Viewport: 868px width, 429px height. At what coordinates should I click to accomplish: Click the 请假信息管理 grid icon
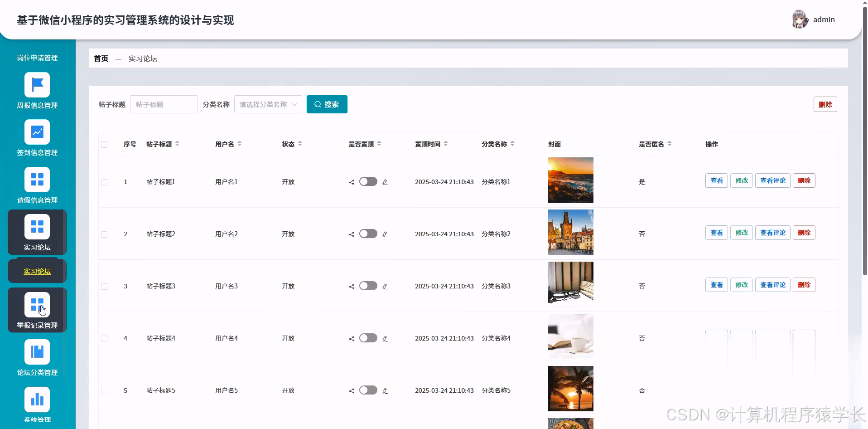[x=37, y=180]
